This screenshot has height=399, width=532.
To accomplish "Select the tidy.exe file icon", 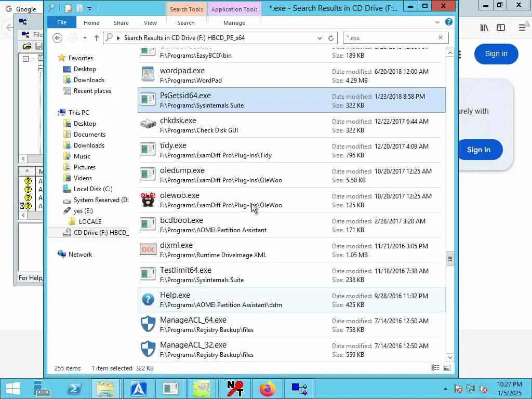I will coord(148,149).
